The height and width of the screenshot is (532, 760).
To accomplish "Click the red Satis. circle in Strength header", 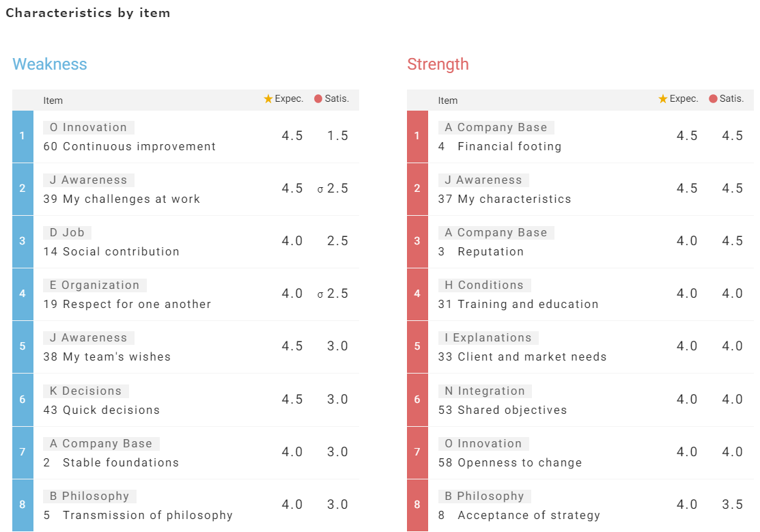I will 713,99.
